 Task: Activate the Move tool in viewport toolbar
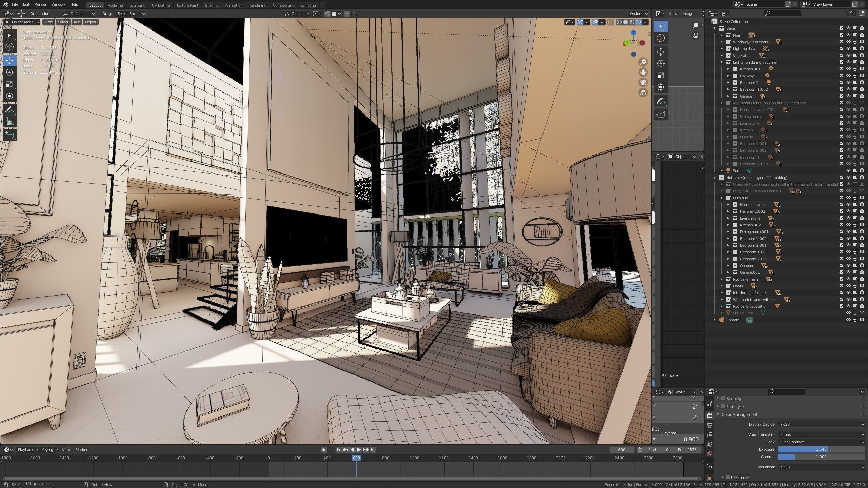pos(9,61)
